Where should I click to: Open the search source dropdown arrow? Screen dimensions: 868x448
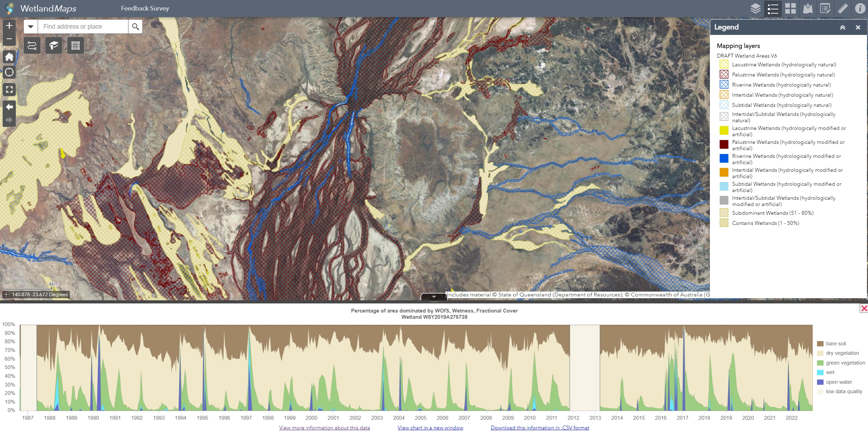coord(31,27)
